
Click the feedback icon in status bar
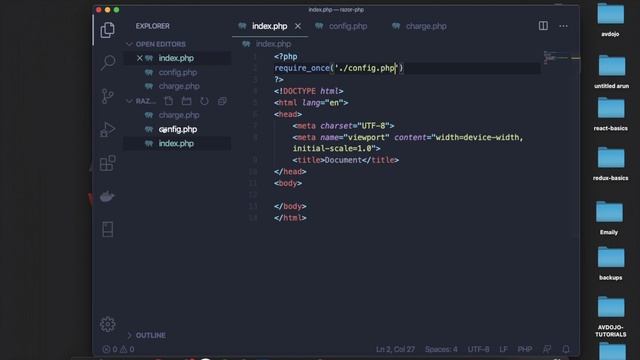coord(547,349)
